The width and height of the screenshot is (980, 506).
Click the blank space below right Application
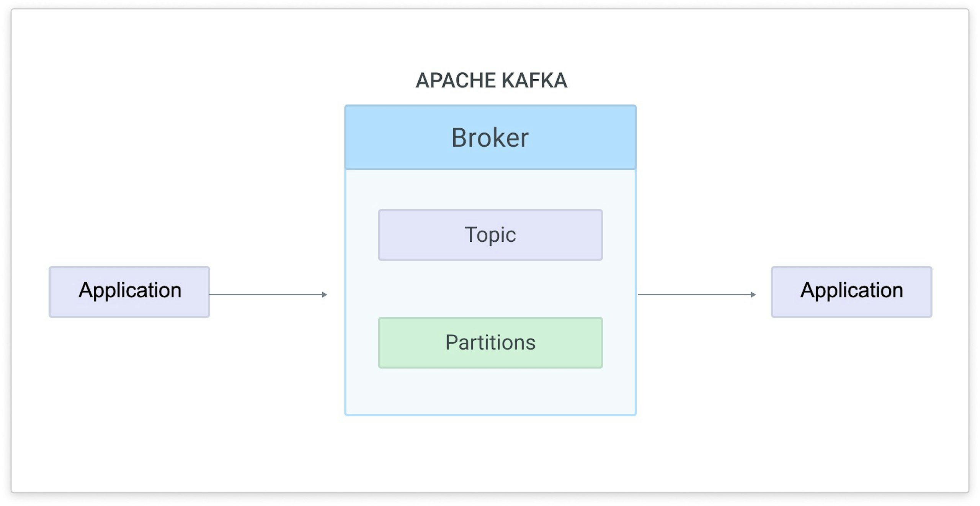[x=851, y=383]
